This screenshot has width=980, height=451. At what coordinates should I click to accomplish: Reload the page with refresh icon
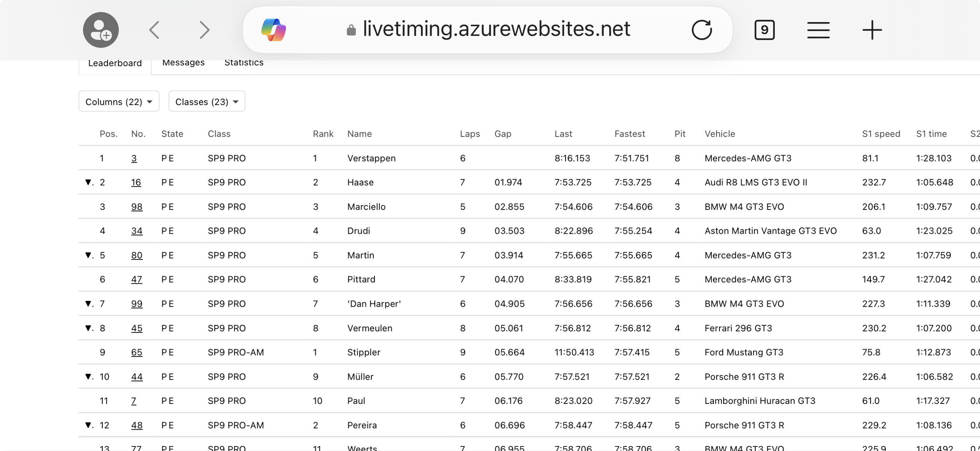pos(702,30)
